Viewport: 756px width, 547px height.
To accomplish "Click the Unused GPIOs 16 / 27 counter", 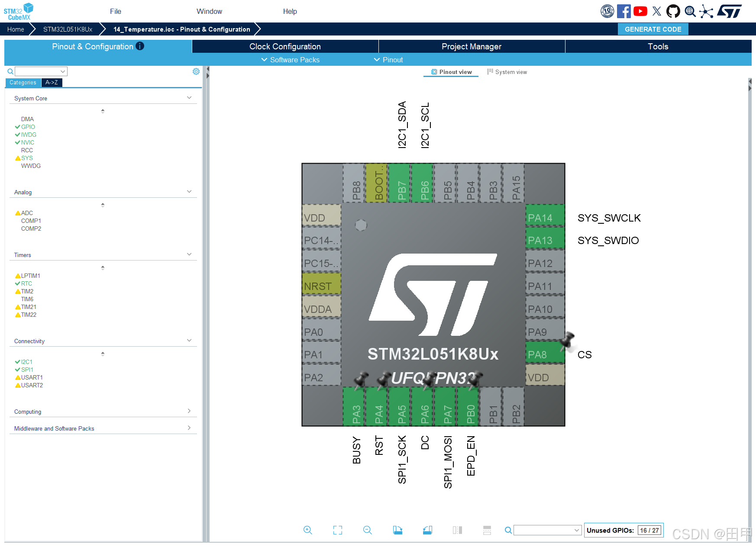I will point(624,530).
